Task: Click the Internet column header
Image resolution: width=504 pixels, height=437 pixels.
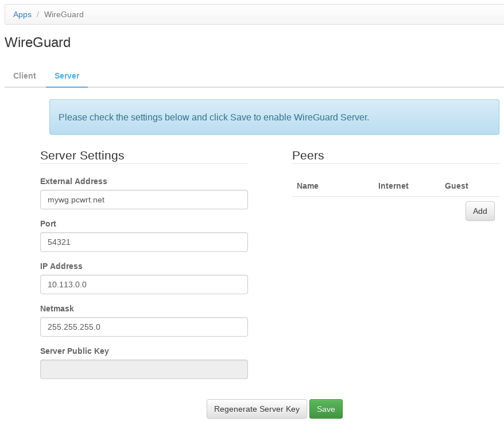Action: pos(393,186)
